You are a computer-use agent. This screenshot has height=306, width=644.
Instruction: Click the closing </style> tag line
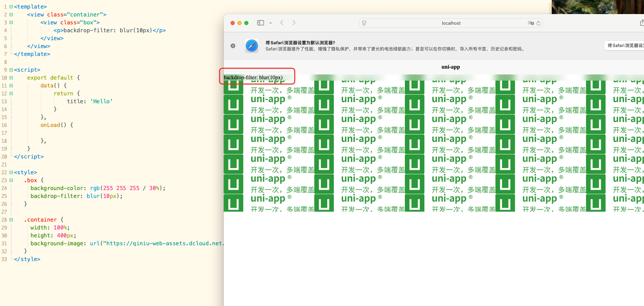27,259
